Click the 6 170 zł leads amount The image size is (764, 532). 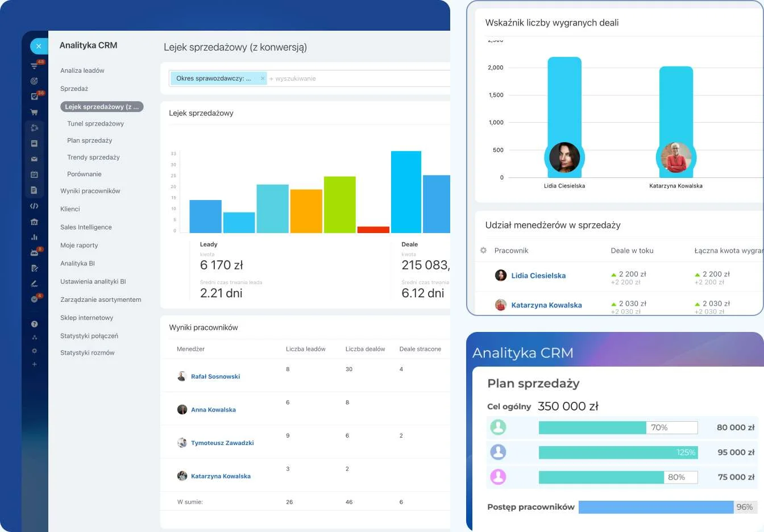[x=222, y=265]
